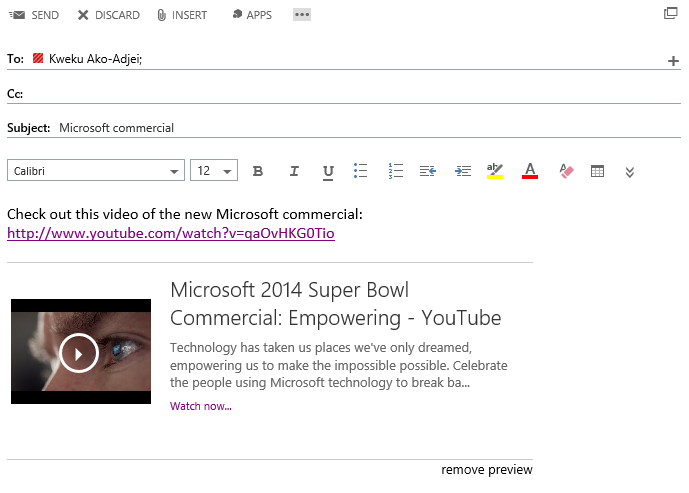689x493 pixels.
Task: Choose the yellow text highlight color
Action: point(495,171)
